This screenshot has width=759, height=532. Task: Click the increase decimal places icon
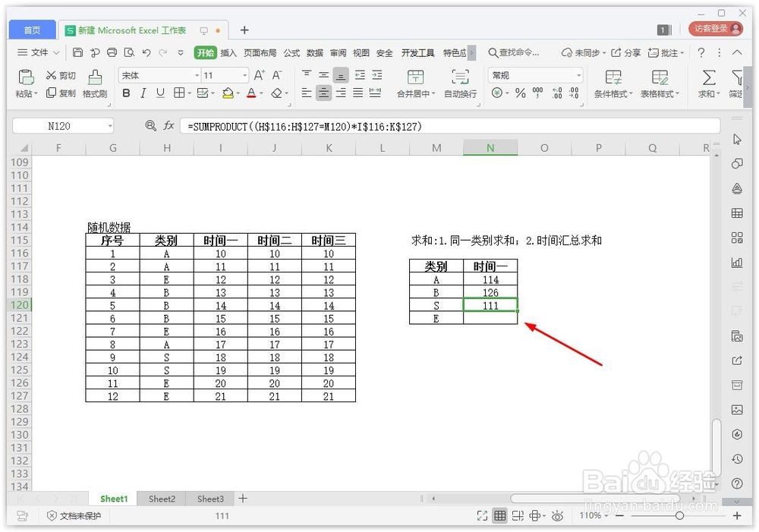(x=557, y=93)
